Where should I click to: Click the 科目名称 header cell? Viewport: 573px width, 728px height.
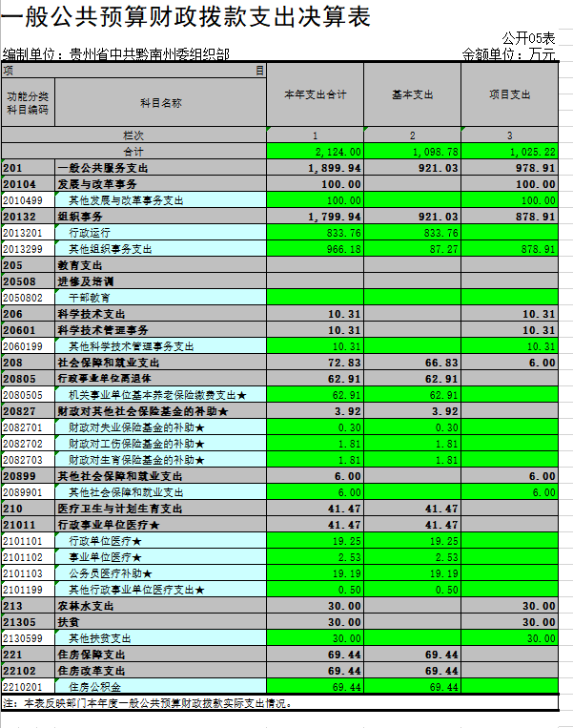tap(160, 102)
